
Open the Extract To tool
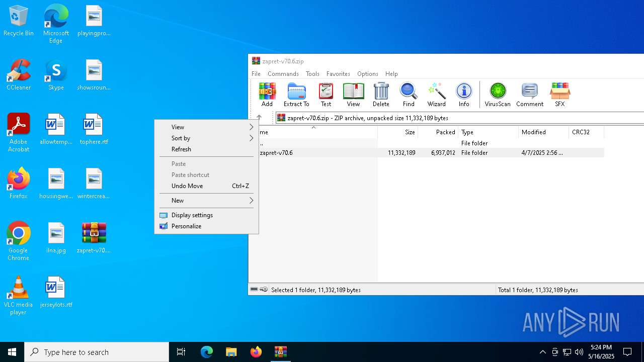(296, 95)
